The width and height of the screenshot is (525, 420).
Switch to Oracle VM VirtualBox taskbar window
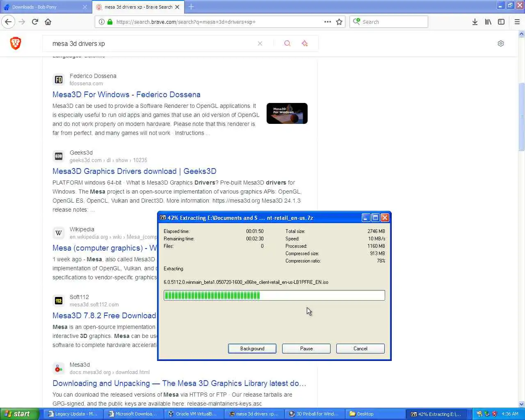coord(193,414)
